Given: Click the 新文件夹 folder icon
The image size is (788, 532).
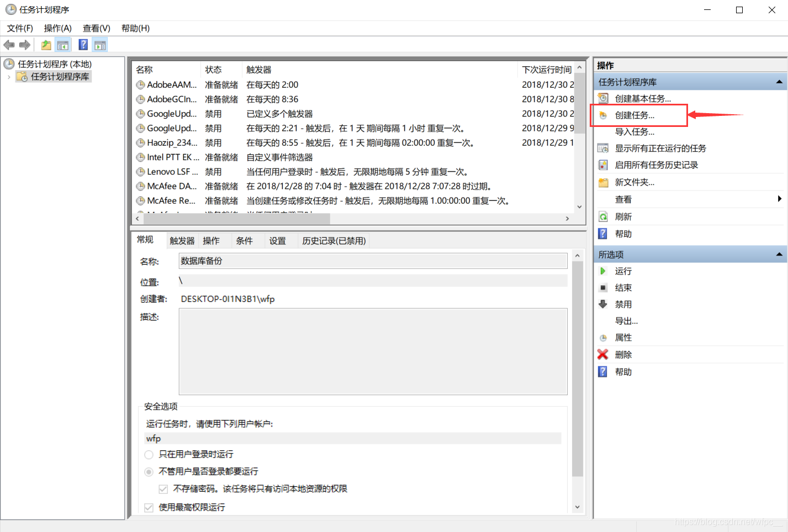Looking at the screenshot, I should tap(604, 182).
